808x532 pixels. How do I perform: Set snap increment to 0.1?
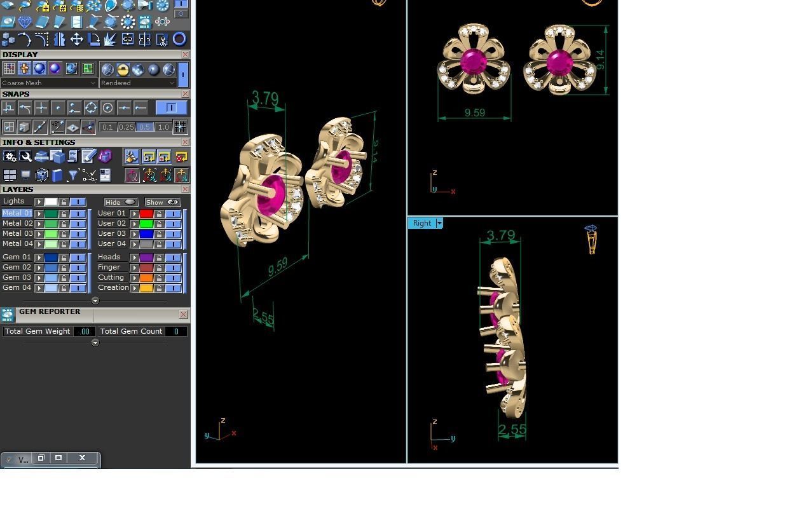click(x=108, y=127)
